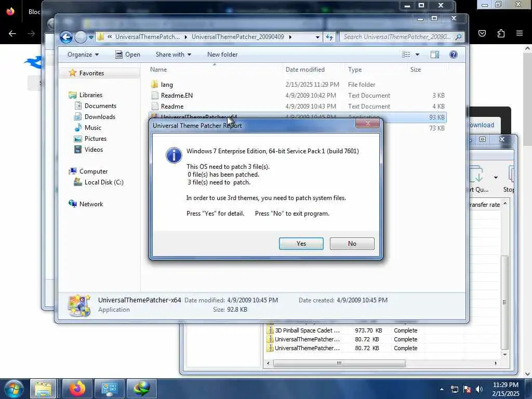
Task: Open the Windows Start menu
Action: tap(14, 389)
